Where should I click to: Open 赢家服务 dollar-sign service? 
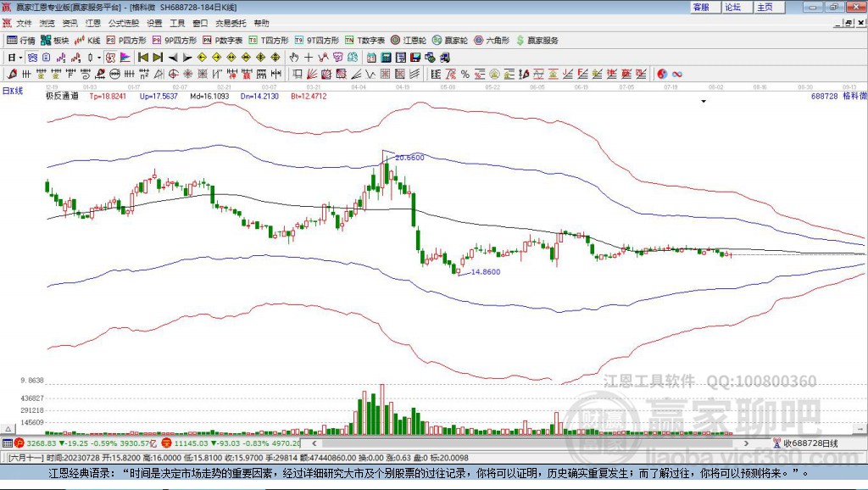click(537, 41)
